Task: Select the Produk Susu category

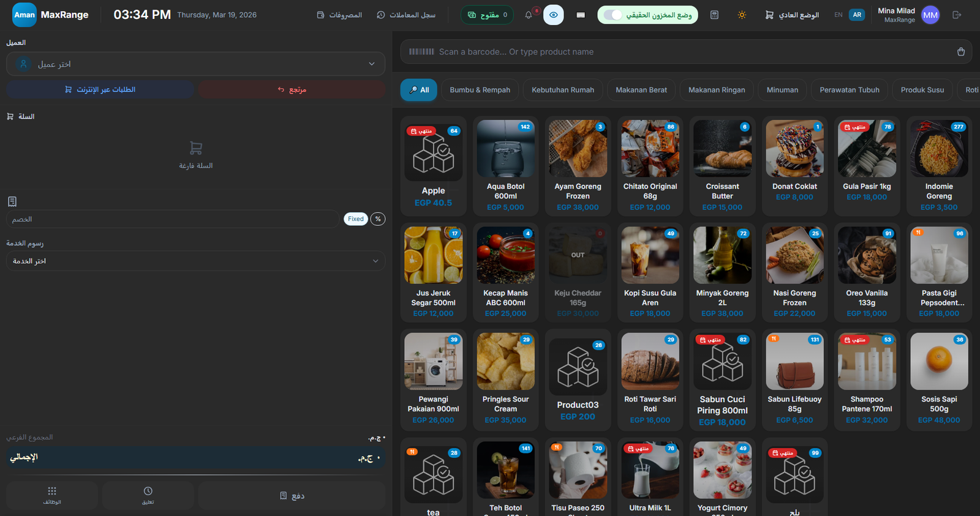Action: (922, 90)
